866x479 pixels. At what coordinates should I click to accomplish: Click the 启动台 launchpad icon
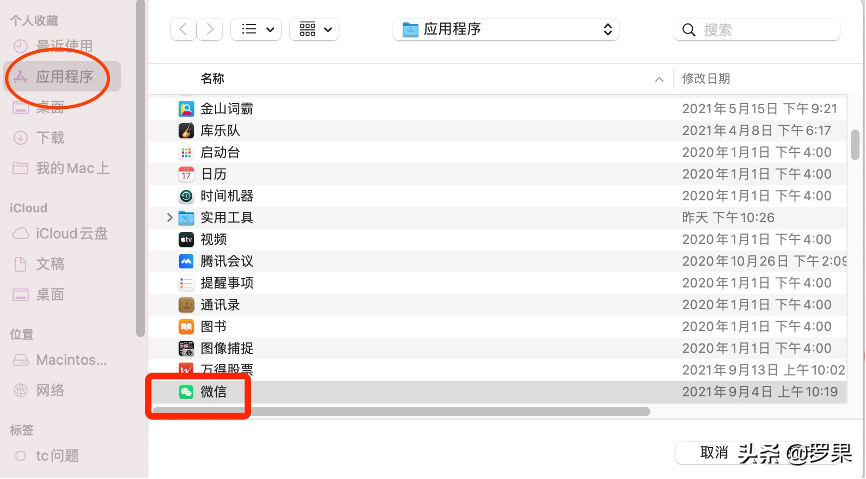click(x=186, y=152)
